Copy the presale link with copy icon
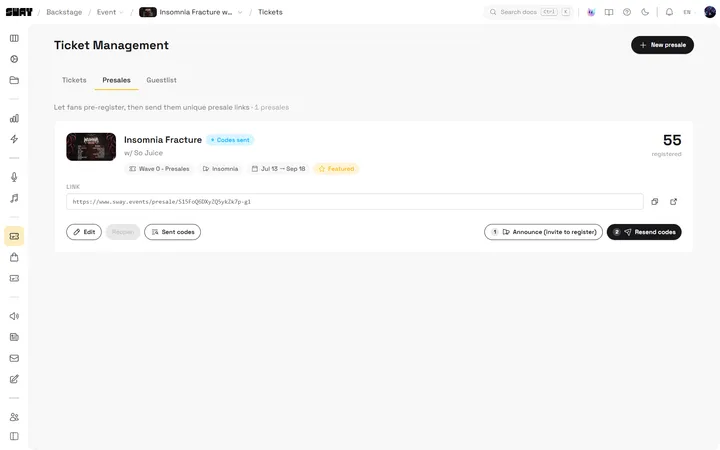Screen dimensions: 720x450 pos(655,202)
